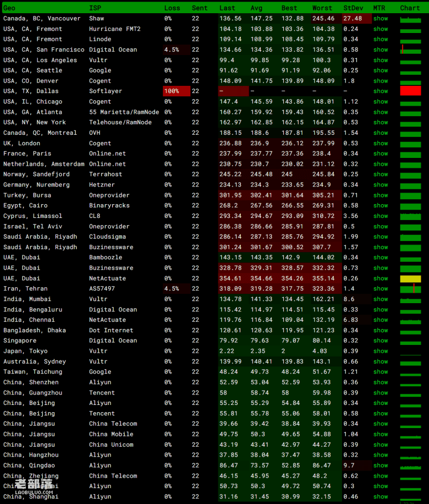The width and height of the screenshot is (429, 504).
Task: Click 'China Mobile' ISP cell
Action: pyautogui.click(x=111, y=434)
